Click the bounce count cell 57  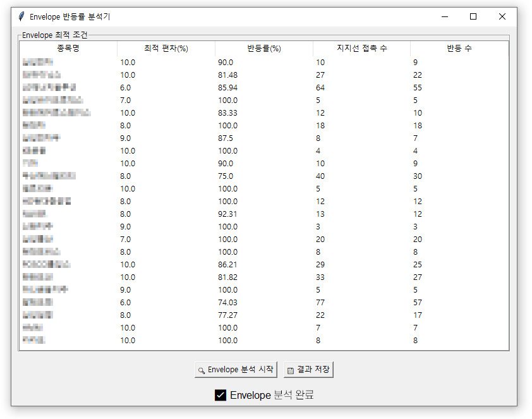pos(418,302)
